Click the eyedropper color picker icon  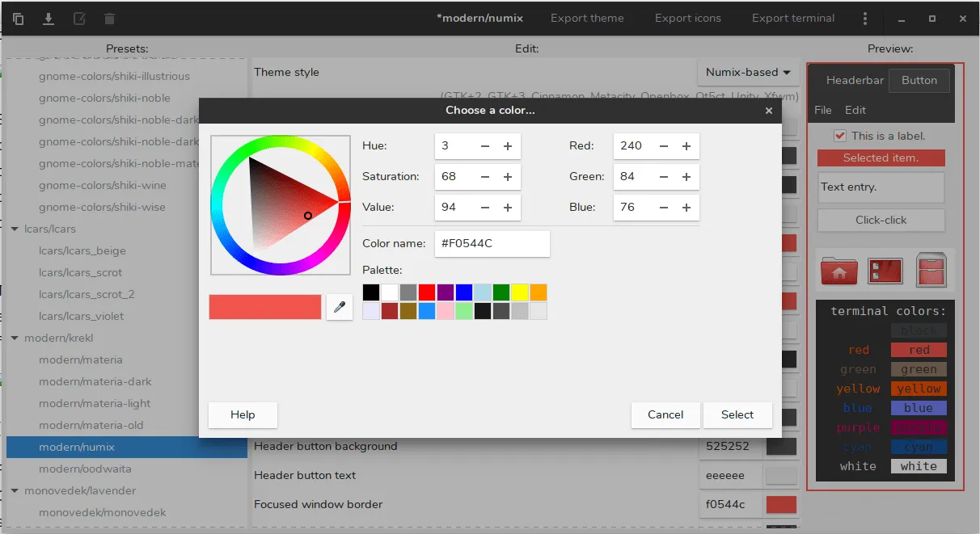(x=340, y=307)
